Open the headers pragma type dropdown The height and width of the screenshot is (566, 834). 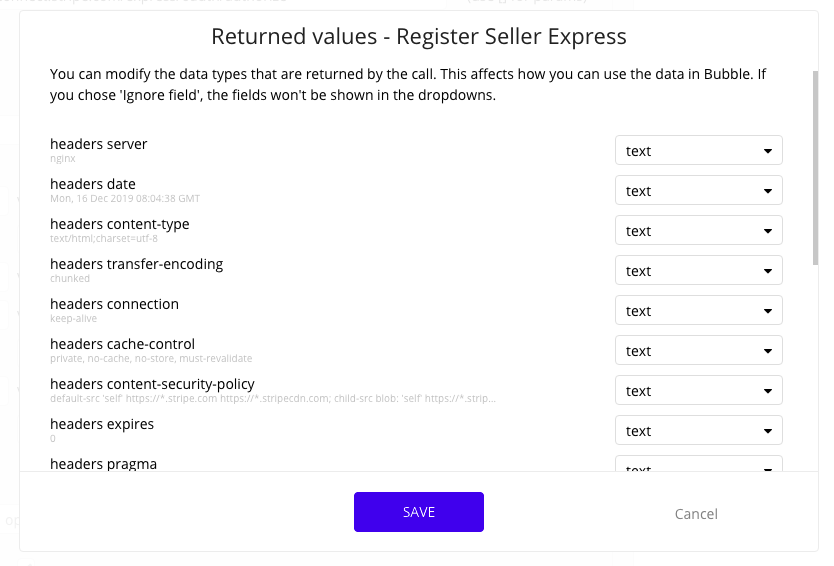(x=698, y=467)
